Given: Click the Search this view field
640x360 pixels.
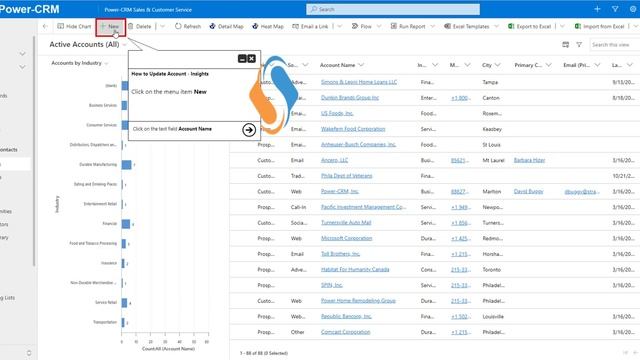Looking at the screenshot, I should pos(614,44).
